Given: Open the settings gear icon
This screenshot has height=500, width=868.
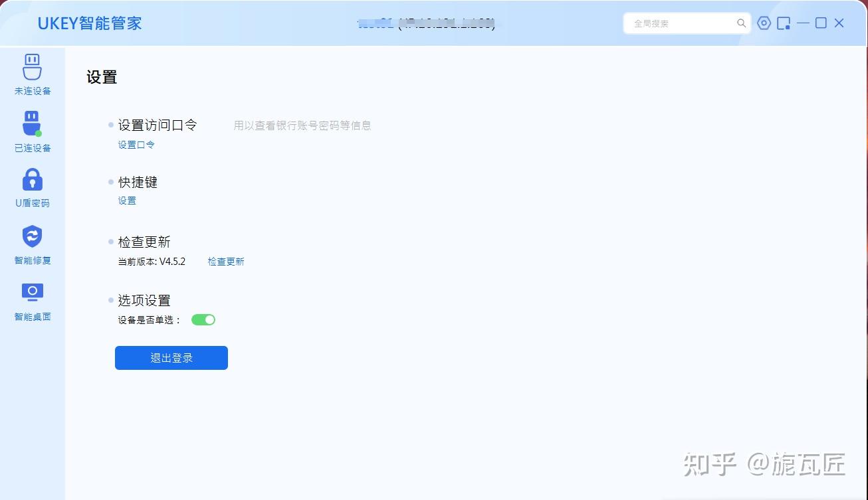Looking at the screenshot, I should (763, 23).
